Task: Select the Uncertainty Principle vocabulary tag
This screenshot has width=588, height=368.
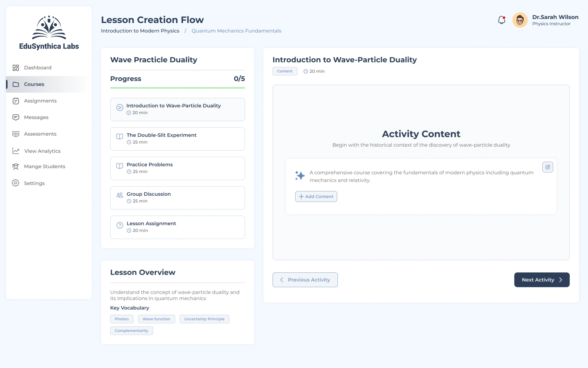Action: tap(204, 319)
